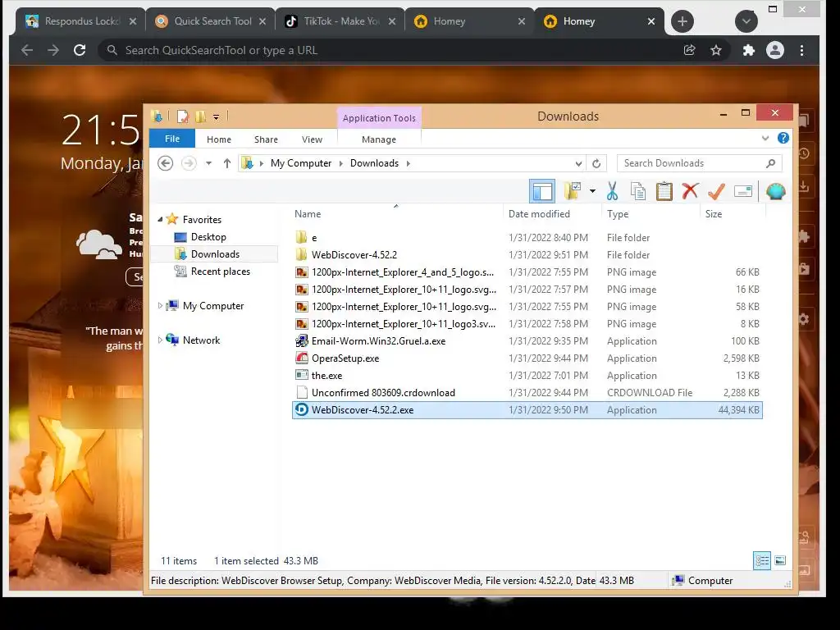This screenshot has height=630, width=840.
Task: Sort by Type column header
Action: click(x=618, y=214)
